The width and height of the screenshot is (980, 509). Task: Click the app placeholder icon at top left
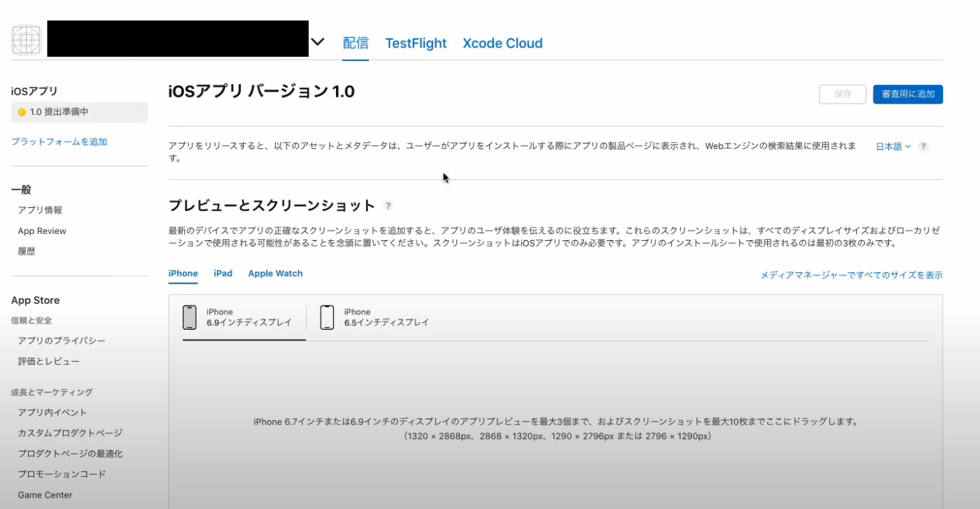[x=27, y=40]
